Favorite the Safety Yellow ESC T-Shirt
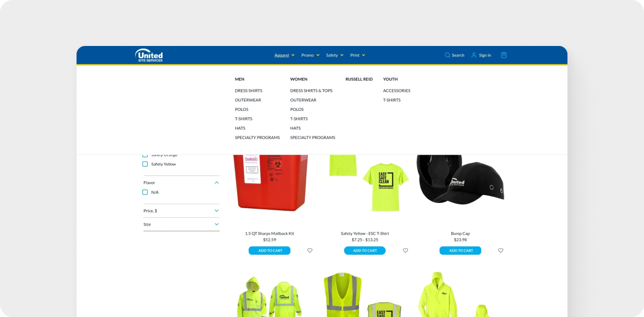644x317 pixels. coord(405,250)
